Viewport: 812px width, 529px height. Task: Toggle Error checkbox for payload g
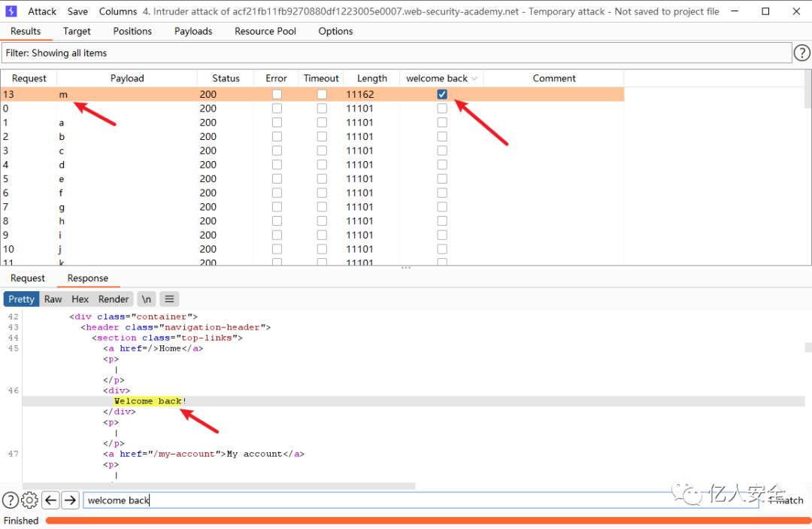click(x=277, y=207)
